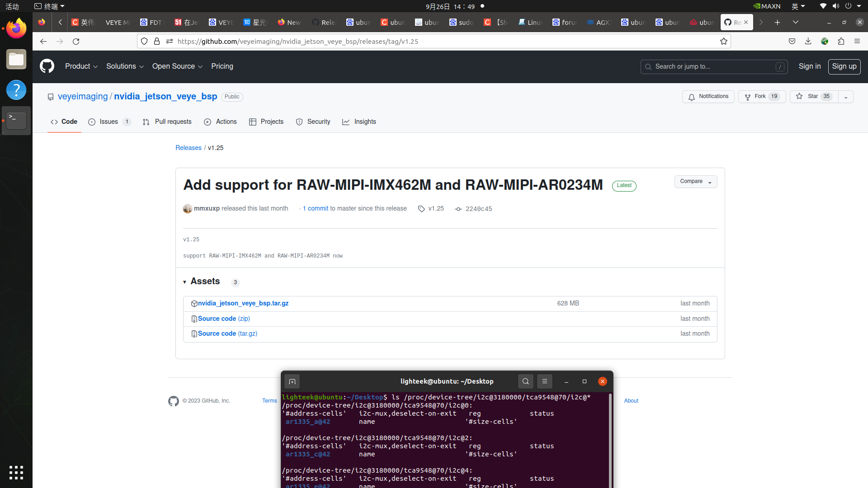This screenshot has height=488, width=868.
Task: Click Sign up button
Action: pos(844,66)
